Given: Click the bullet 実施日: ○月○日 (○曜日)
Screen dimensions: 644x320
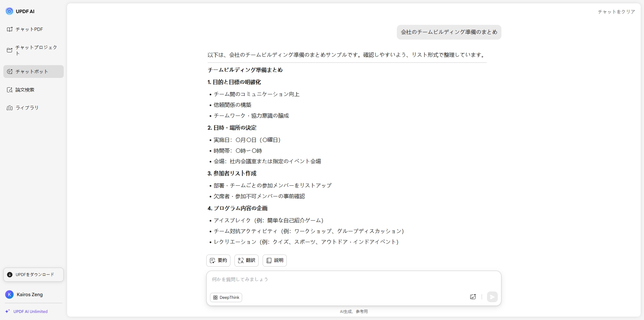Looking at the screenshot, I should coord(247,140).
